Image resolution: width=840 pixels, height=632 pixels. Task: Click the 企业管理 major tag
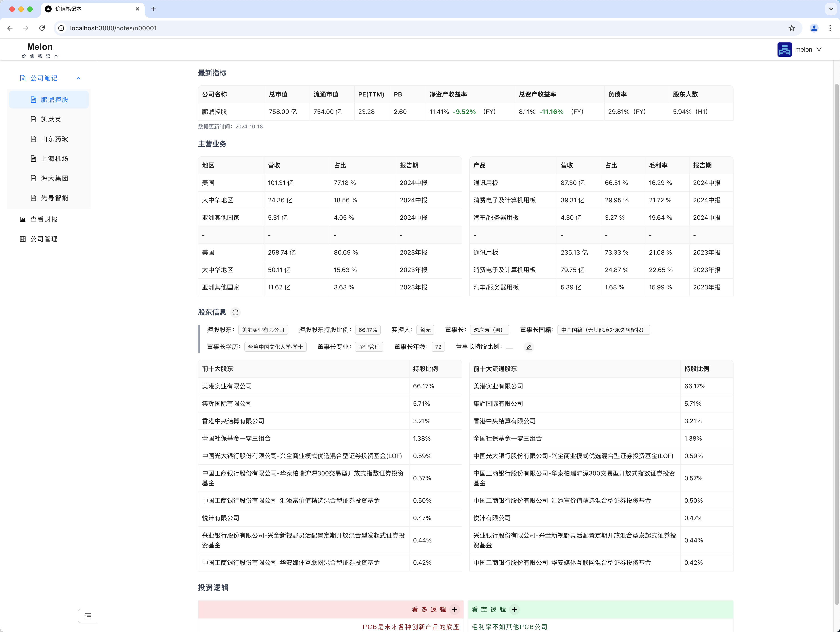pos(369,347)
